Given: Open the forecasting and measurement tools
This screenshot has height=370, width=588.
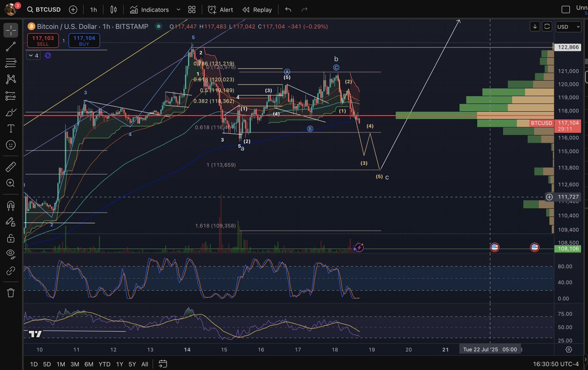Looking at the screenshot, I should pos(11,96).
